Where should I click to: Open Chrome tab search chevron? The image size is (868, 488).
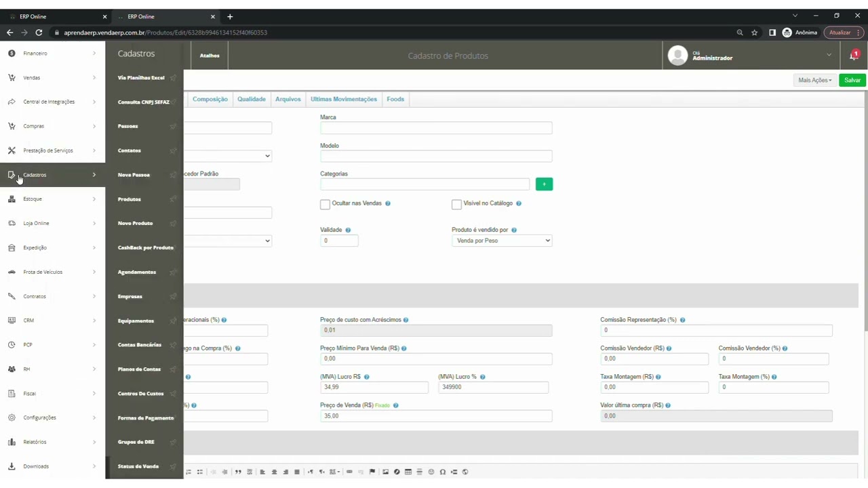795,16
